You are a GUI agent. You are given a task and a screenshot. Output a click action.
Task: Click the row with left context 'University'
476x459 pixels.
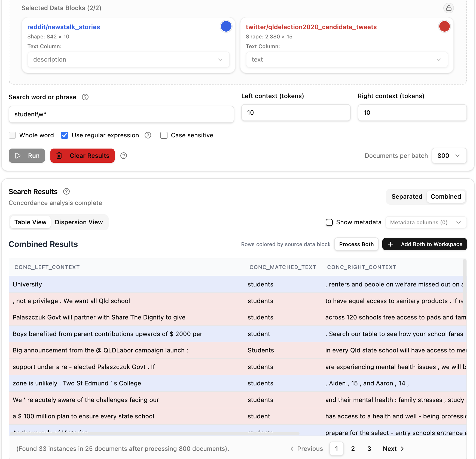(238, 284)
